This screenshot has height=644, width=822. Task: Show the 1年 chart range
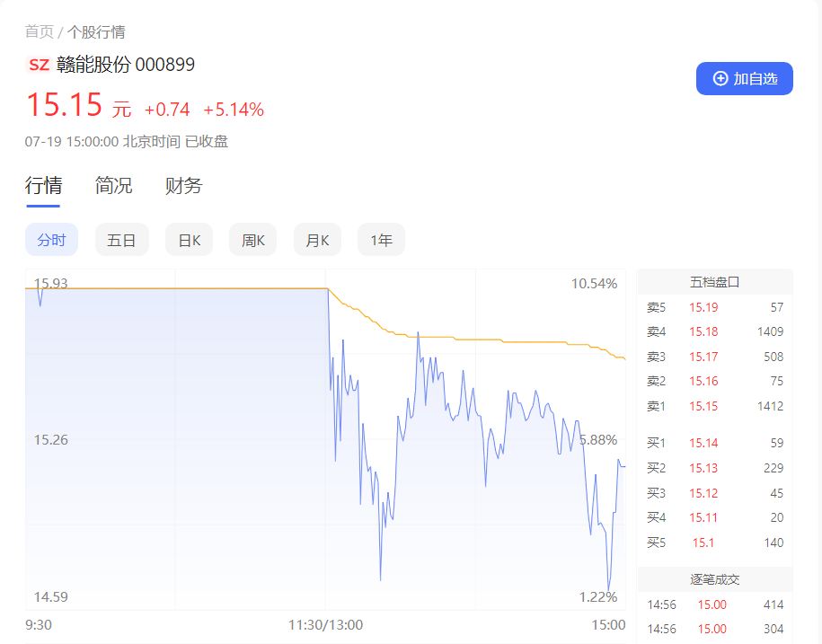click(381, 240)
